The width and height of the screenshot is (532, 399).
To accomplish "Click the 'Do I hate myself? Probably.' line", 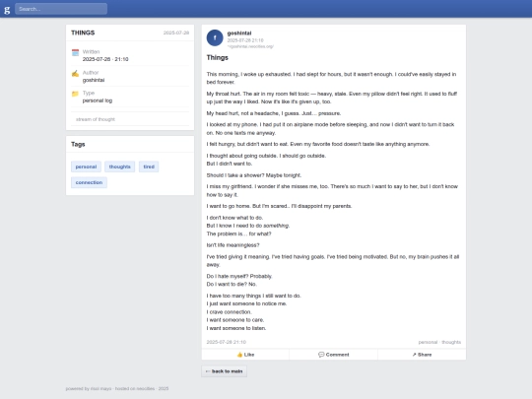I will coord(239,276).
